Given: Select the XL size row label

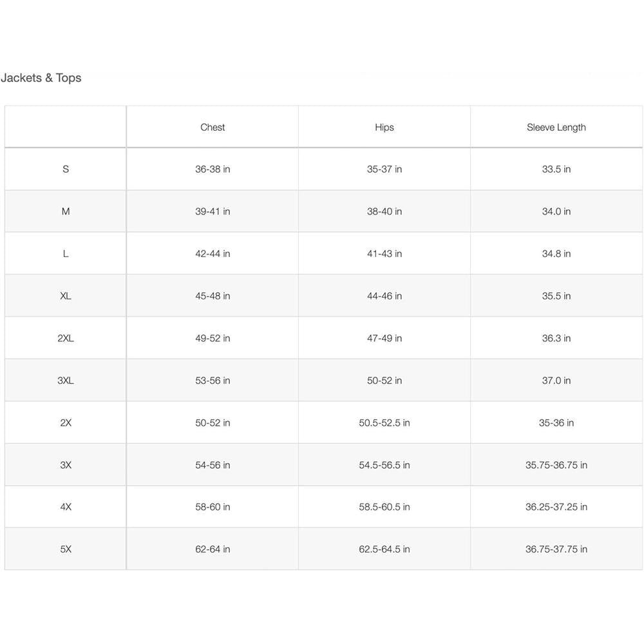Looking at the screenshot, I should pyautogui.click(x=66, y=296).
